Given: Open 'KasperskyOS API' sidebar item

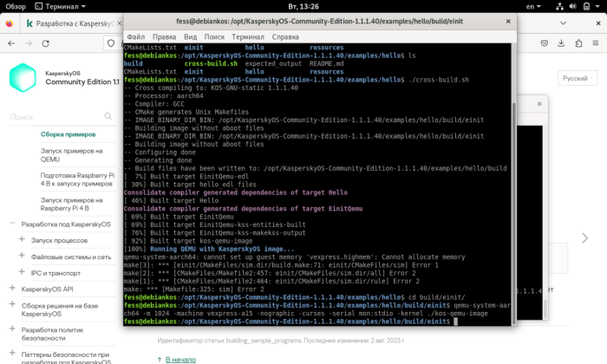Looking at the screenshot, I should 47,289.
